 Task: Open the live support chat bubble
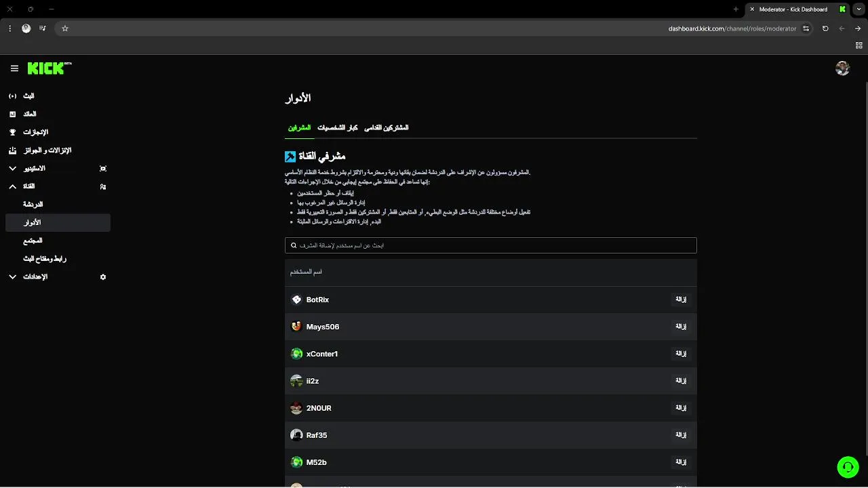tap(848, 467)
